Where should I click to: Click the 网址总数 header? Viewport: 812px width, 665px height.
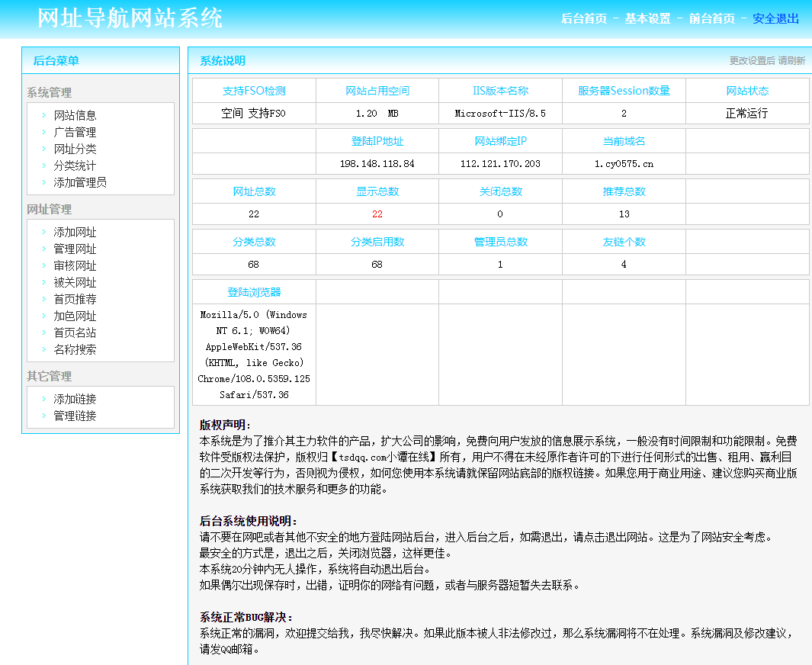pos(254,191)
